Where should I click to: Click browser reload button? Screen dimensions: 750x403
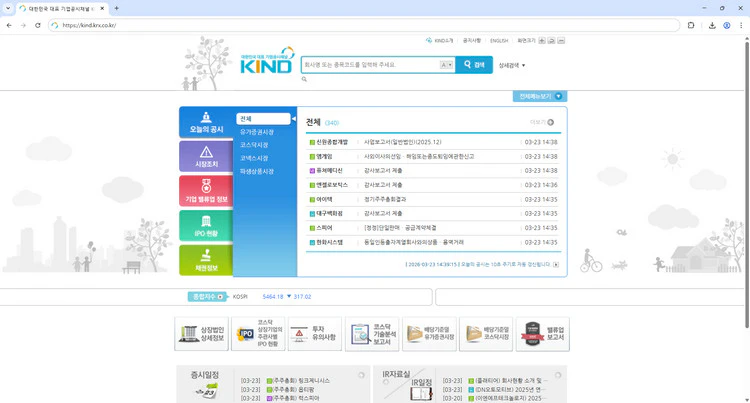[38, 25]
